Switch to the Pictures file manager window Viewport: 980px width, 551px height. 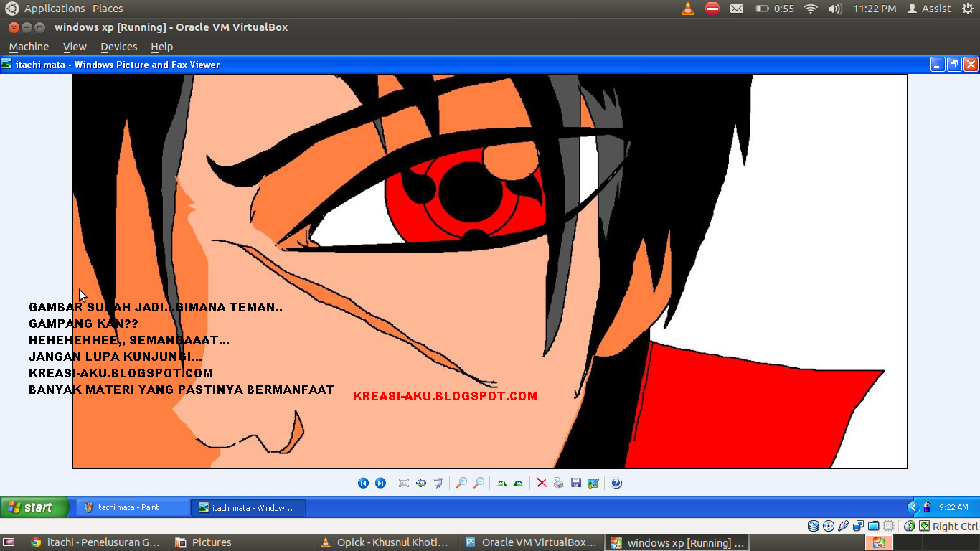pyautogui.click(x=242, y=542)
